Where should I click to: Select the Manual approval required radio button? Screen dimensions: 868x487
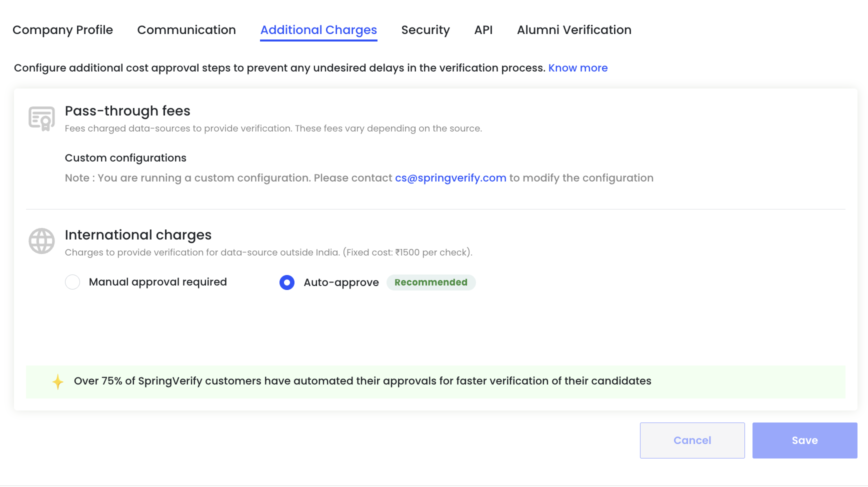point(72,282)
